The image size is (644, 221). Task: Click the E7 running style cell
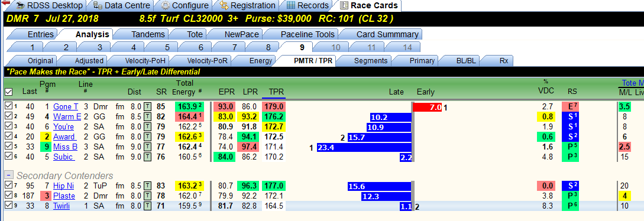click(x=571, y=106)
